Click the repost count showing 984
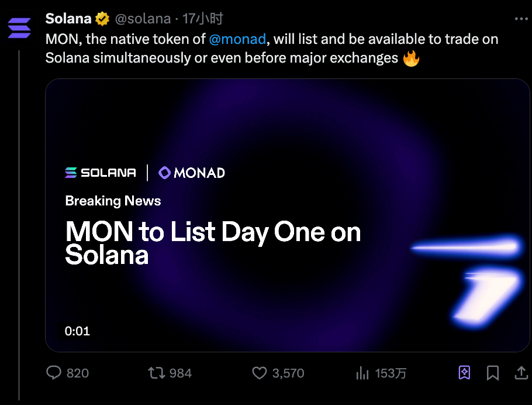Image resolution: width=532 pixels, height=405 pixels. (x=179, y=373)
